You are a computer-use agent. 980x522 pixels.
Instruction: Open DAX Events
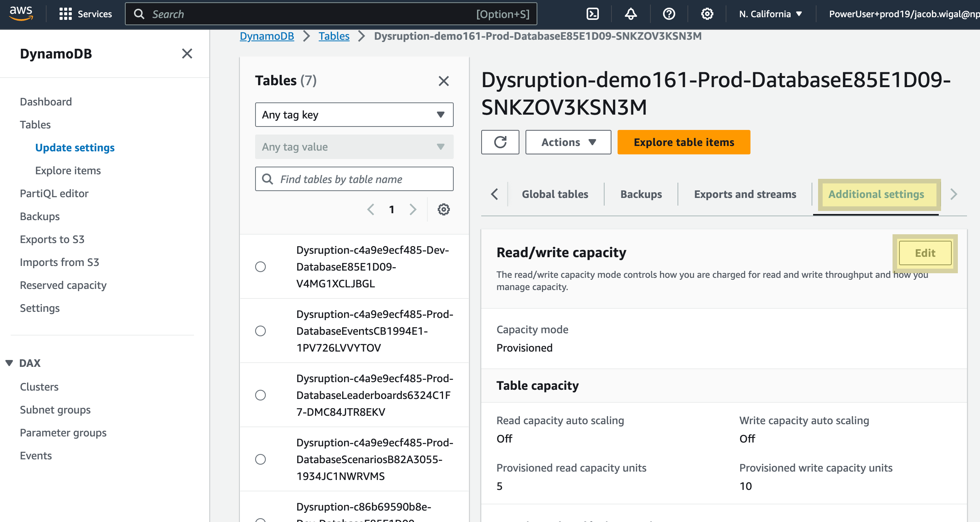36,456
